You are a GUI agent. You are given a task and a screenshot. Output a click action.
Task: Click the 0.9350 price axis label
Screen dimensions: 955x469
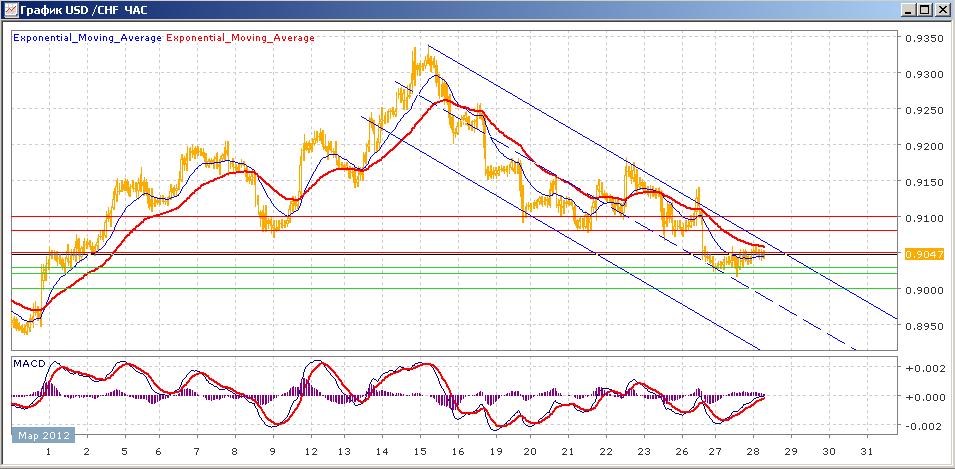coord(925,38)
